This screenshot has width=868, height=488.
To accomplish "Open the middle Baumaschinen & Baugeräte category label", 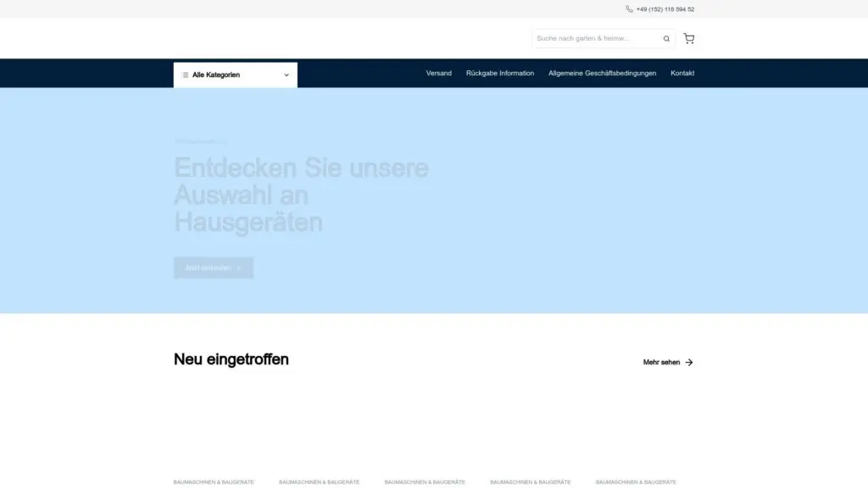I will (x=425, y=482).
